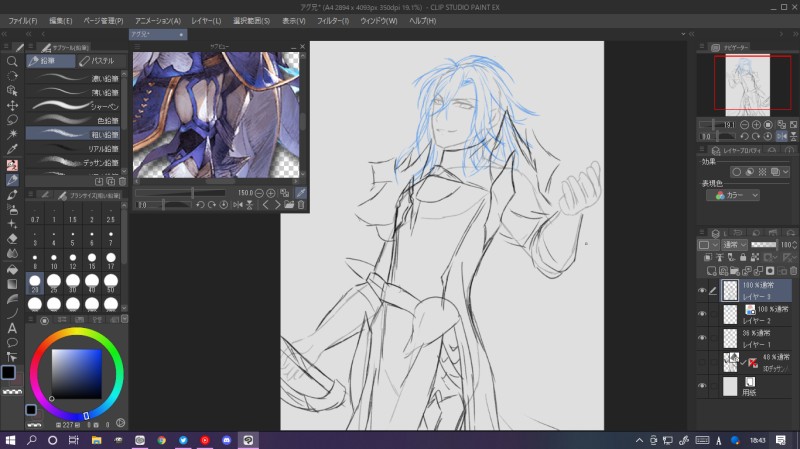Image resolution: width=800 pixels, height=449 pixels.
Task: Zoom in the Navigator view
Action: coord(756,124)
